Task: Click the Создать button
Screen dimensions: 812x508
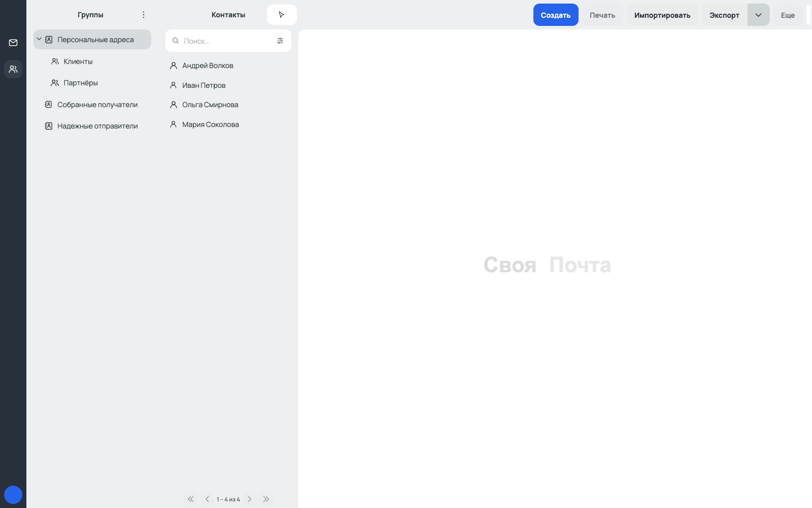Action: (556, 15)
